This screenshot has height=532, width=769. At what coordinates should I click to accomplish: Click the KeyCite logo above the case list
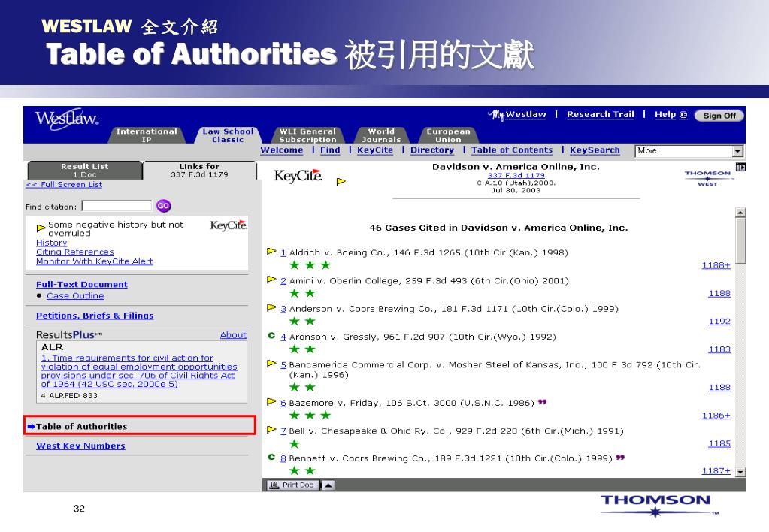click(x=298, y=176)
